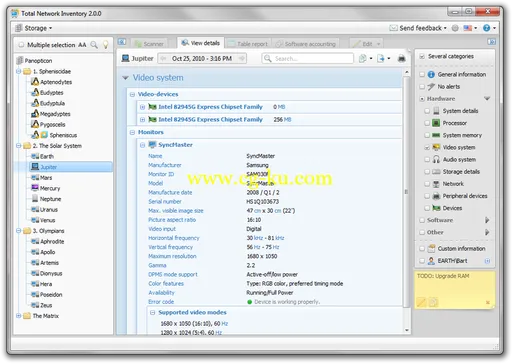Collapse the Video-devices group
Screen dimensions: 512x364
click(132, 95)
